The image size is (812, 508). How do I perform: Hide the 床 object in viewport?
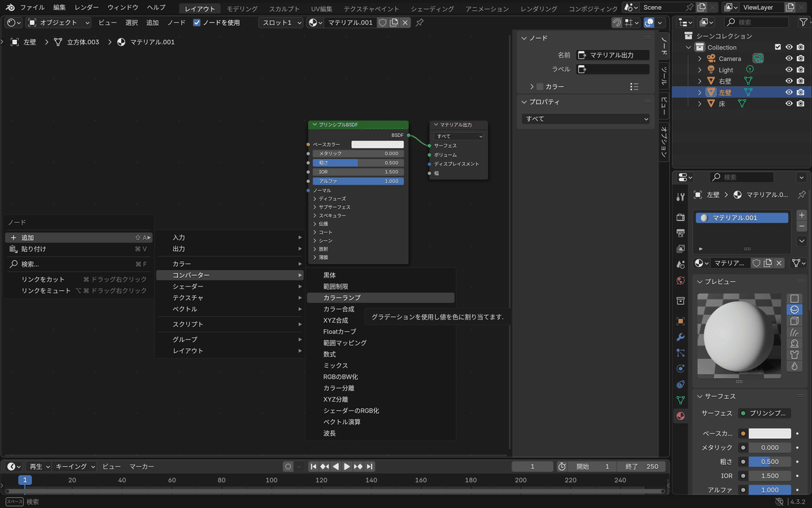click(789, 104)
